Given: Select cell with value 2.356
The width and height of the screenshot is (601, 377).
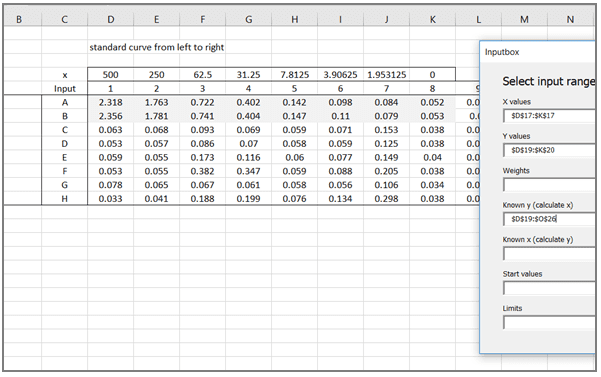Looking at the screenshot, I should coord(110,116).
